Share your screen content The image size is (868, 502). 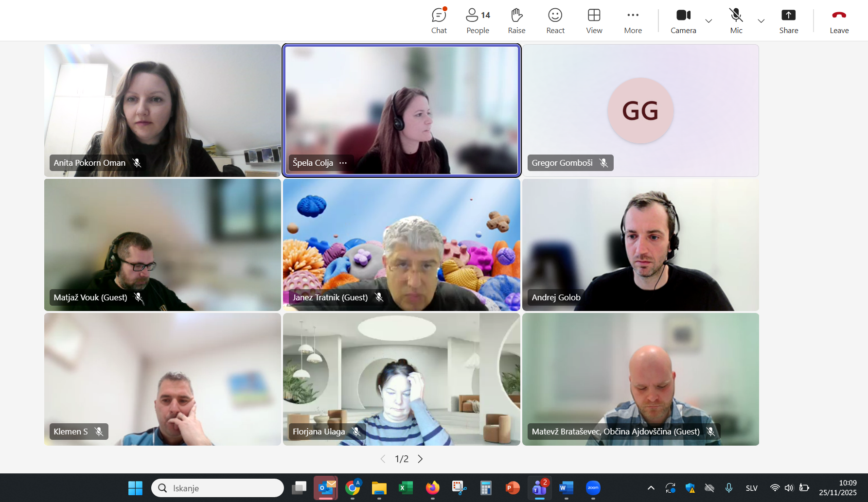788,21
